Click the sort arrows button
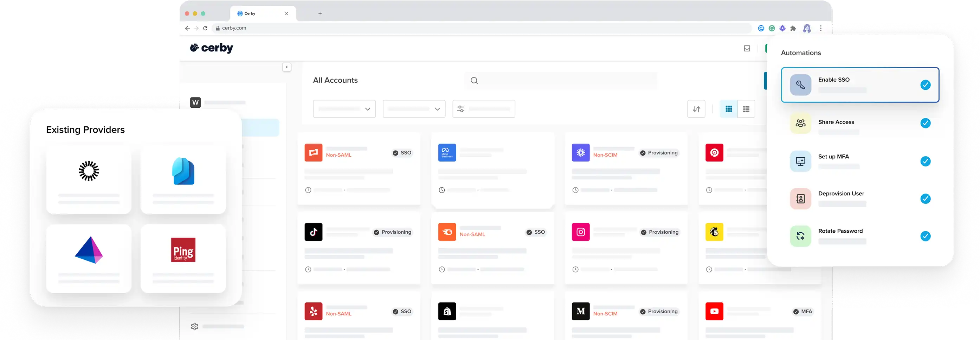The image size is (980, 340). [x=696, y=109]
